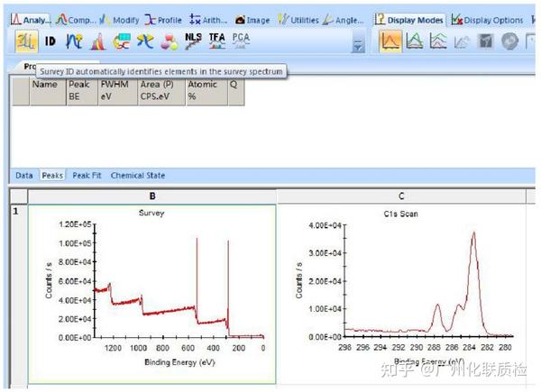541x392 pixels.
Task: Expand the analysis toolbar overflow arrow
Action: (358, 44)
